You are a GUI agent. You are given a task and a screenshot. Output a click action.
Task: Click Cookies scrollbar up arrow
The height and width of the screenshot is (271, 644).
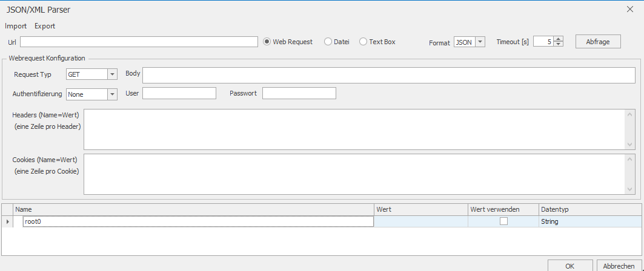629,159
